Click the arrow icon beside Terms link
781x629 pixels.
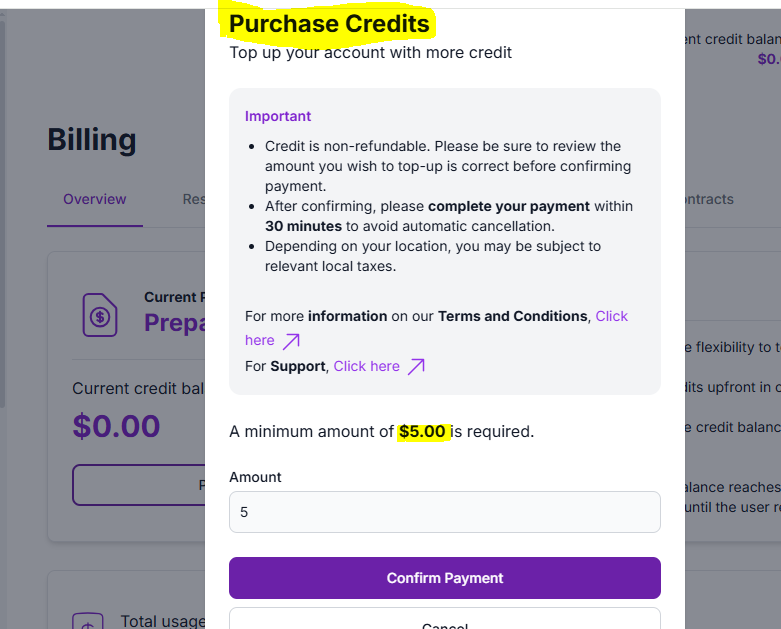(290, 341)
